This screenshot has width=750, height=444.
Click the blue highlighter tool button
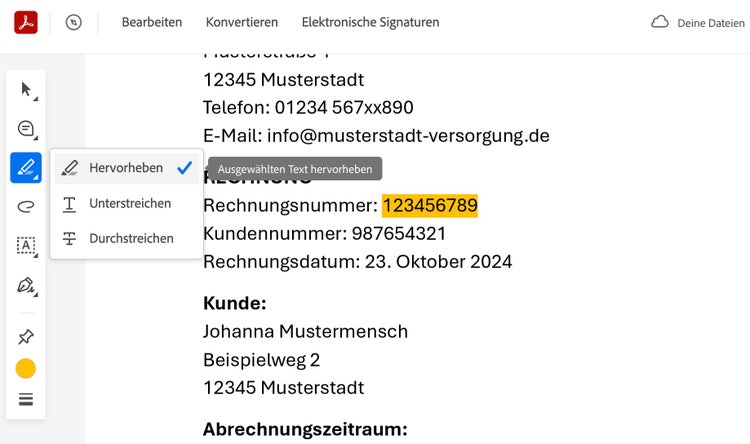26,167
